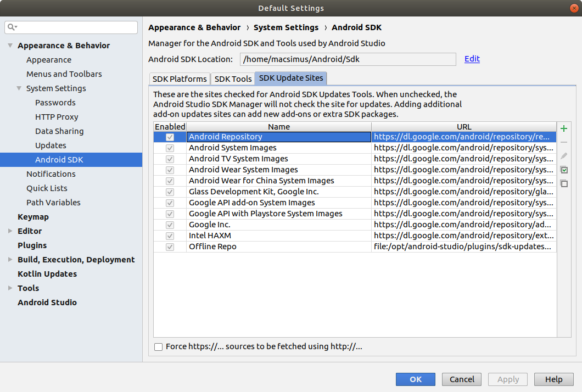Click OK to confirm settings

coord(415,379)
